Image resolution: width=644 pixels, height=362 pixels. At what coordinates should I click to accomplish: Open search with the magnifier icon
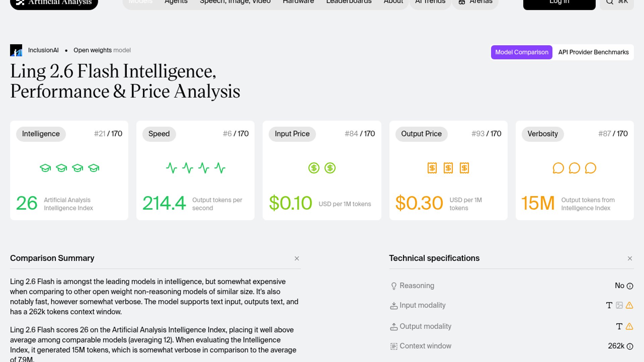point(610,2)
